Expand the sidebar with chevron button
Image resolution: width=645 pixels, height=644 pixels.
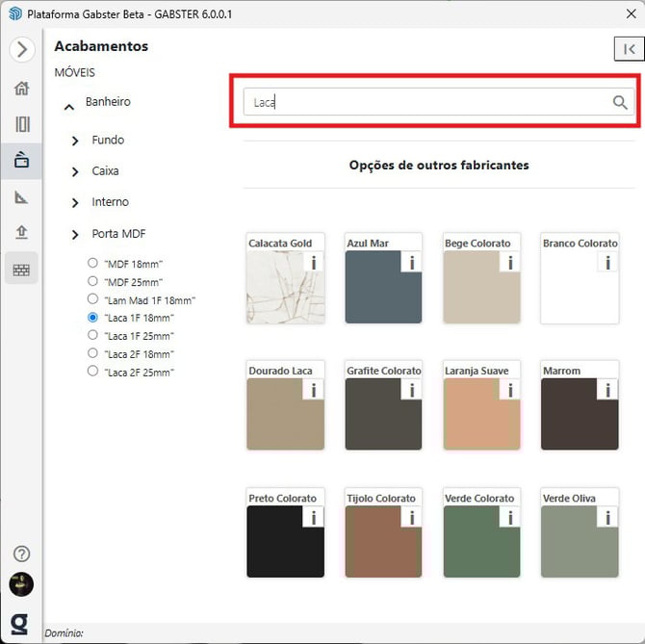click(21, 49)
